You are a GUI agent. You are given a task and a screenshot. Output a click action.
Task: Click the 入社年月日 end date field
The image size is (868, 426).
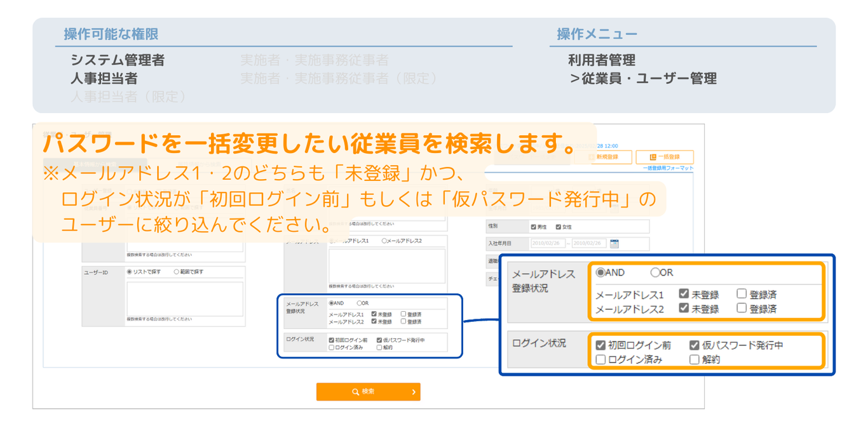(589, 243)
